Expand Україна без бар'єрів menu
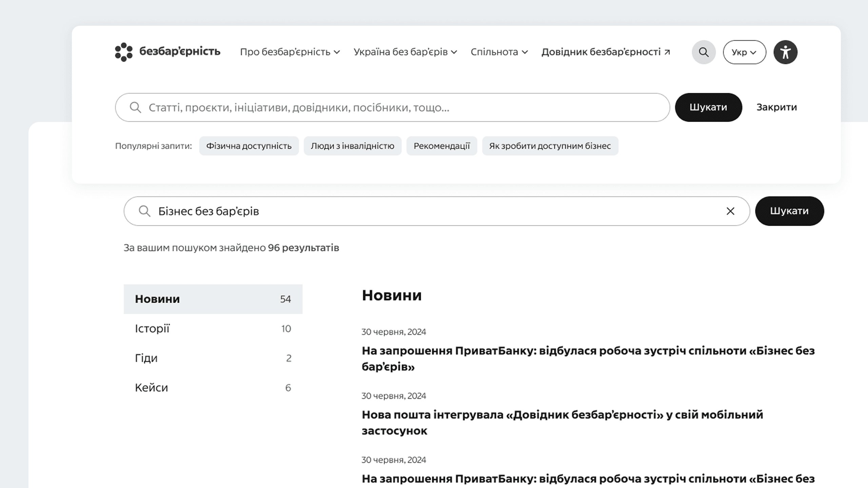Screen dimensions: 868x488 (405, 52)
